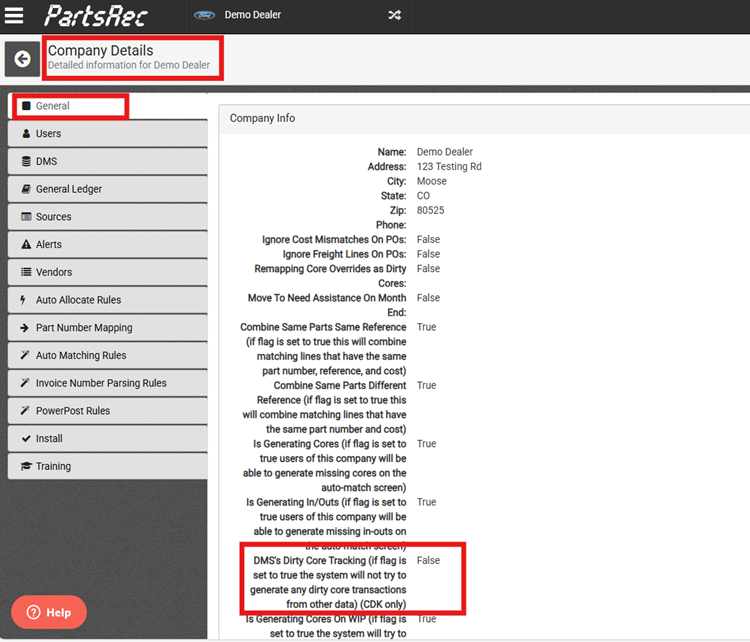Click False for DMS's Dirty Core Tracking

(428, 561)
